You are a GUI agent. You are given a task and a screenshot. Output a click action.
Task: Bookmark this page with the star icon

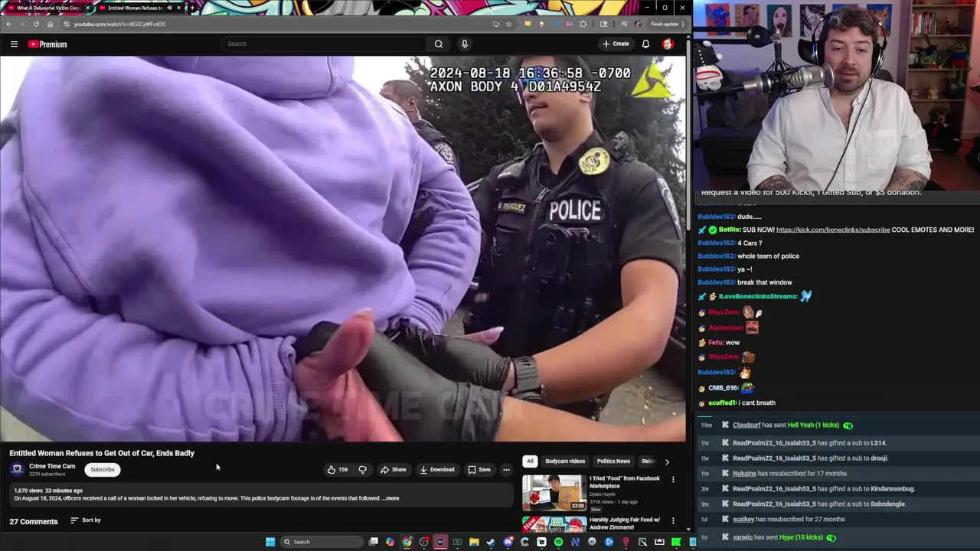[508, 24]
